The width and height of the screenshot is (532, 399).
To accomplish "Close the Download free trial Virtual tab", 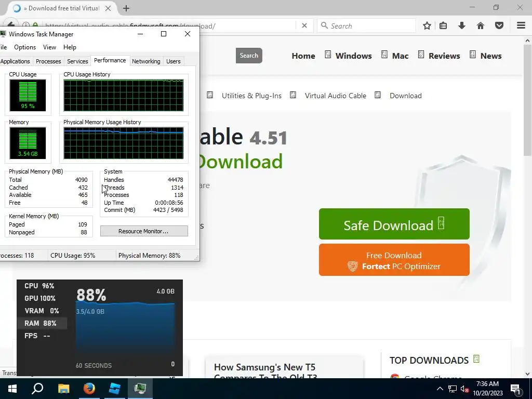I will pos(108,8).
